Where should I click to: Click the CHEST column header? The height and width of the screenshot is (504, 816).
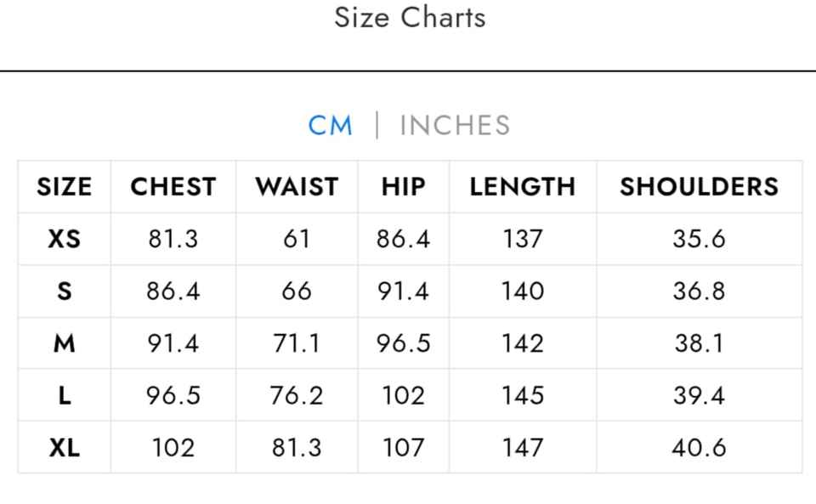[x=173, y=187]
